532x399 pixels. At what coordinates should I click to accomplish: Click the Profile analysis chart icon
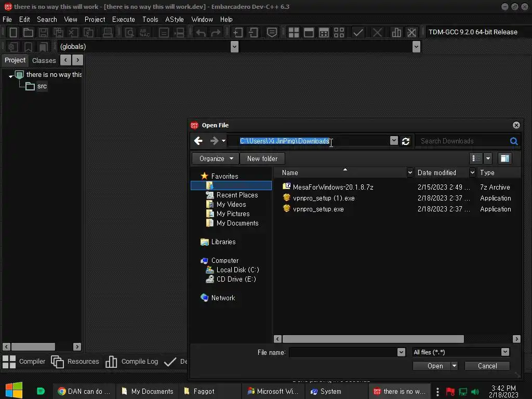coord(396,33)
